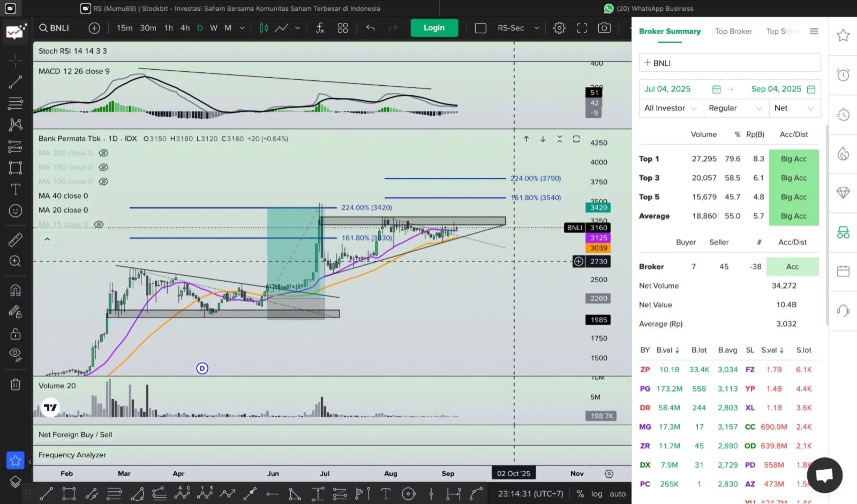Select the text annotation tool
Screen dimensions: 857x504
(16, 190)
